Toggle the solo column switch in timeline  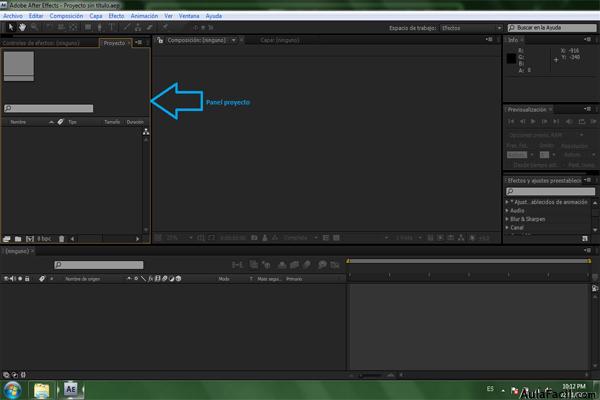tap(20, 279)
